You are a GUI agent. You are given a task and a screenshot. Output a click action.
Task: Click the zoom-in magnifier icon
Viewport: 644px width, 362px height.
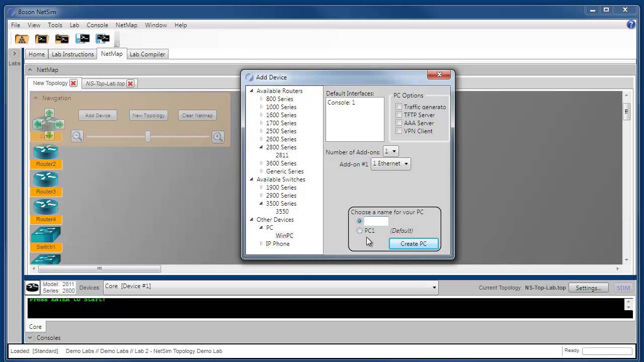click(x=218, y=136)
